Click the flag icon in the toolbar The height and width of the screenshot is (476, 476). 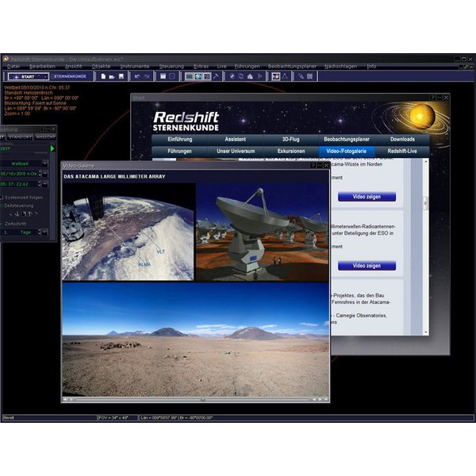pos(260,76)
